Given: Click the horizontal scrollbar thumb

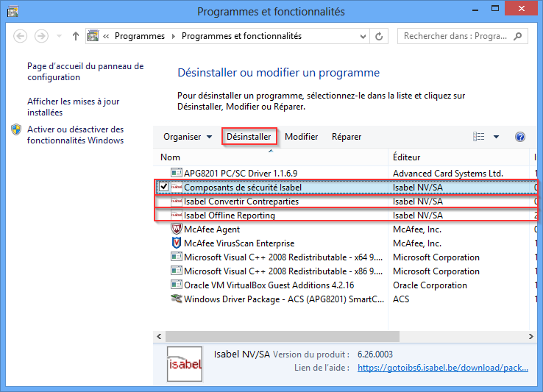Looking at the screenshot, I should click(283, 336).
